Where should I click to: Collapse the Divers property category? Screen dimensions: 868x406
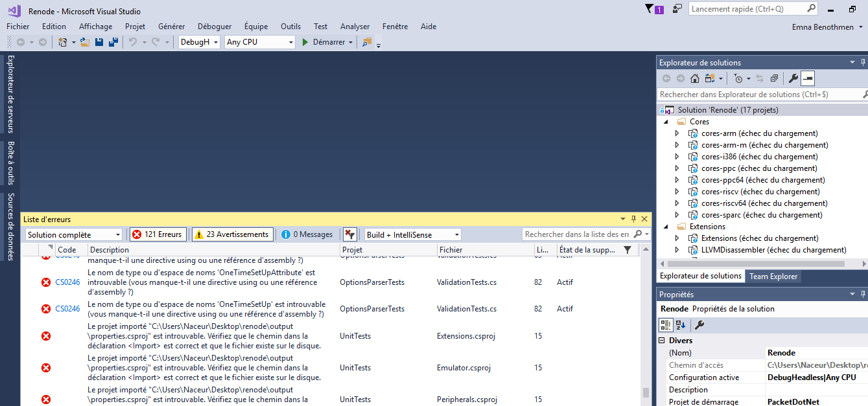tap(662, 341)
